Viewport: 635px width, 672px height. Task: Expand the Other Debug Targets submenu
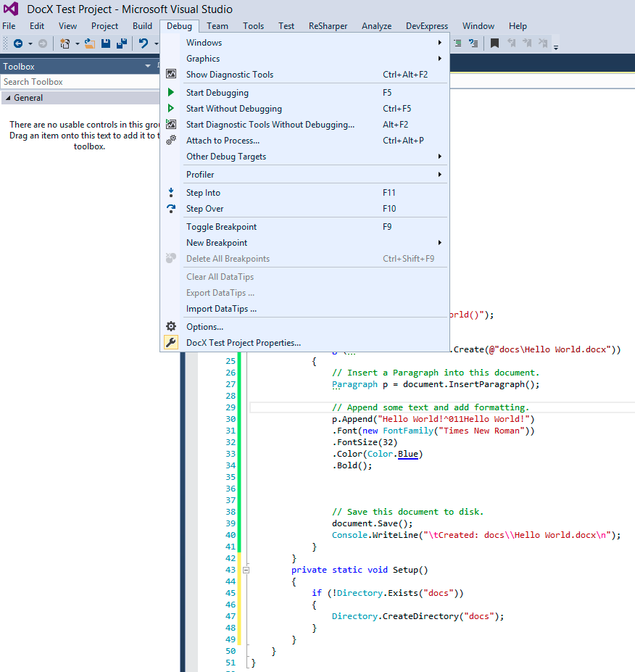pos(440,156)
